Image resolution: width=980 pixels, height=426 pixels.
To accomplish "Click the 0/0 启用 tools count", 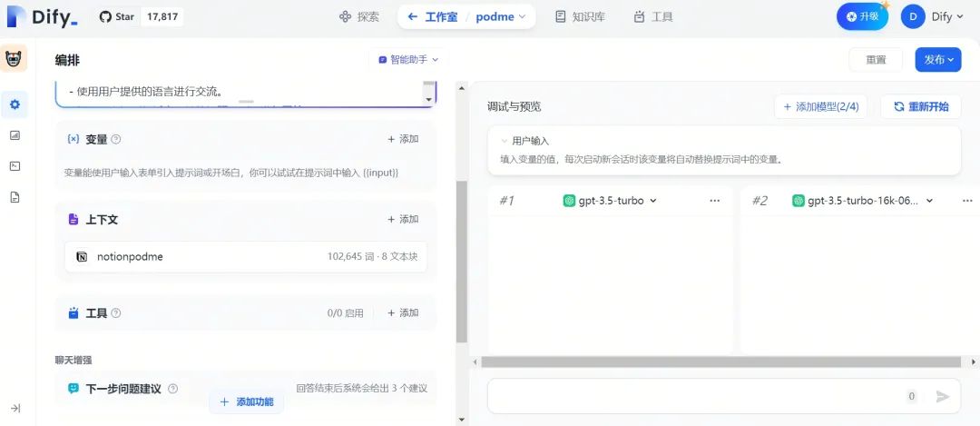I will point(345,312).
